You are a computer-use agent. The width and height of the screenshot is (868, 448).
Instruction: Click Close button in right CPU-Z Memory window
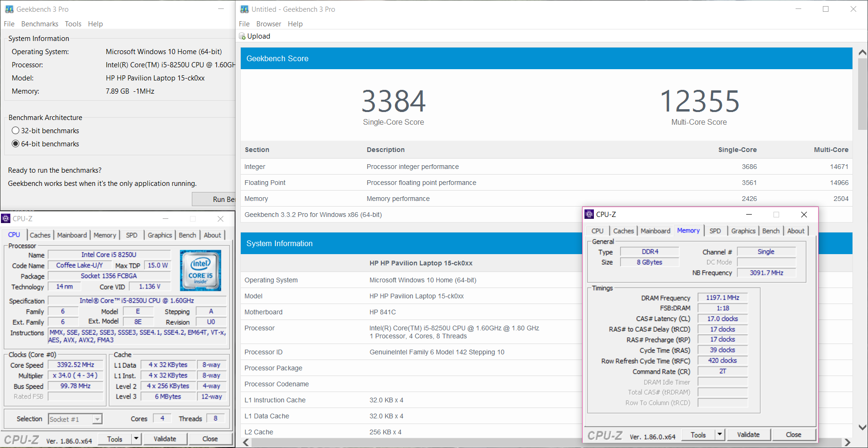click(x=794, y=435)
